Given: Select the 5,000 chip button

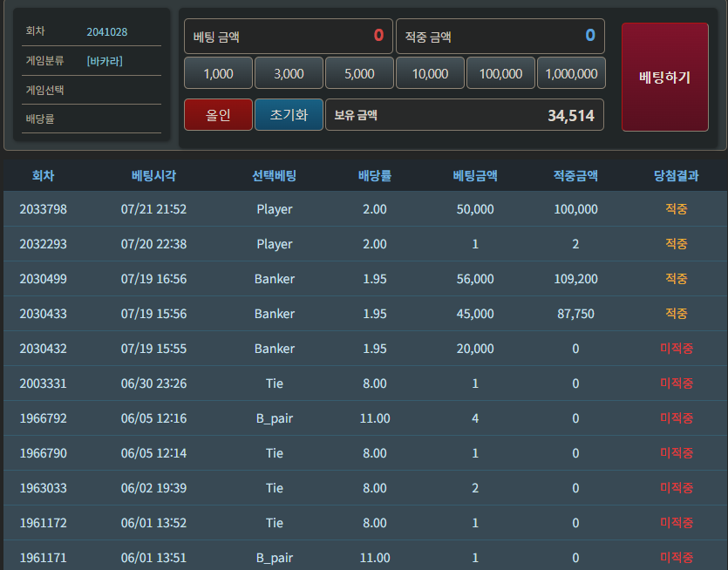Looking at the screenshot, I should [359, 73].
